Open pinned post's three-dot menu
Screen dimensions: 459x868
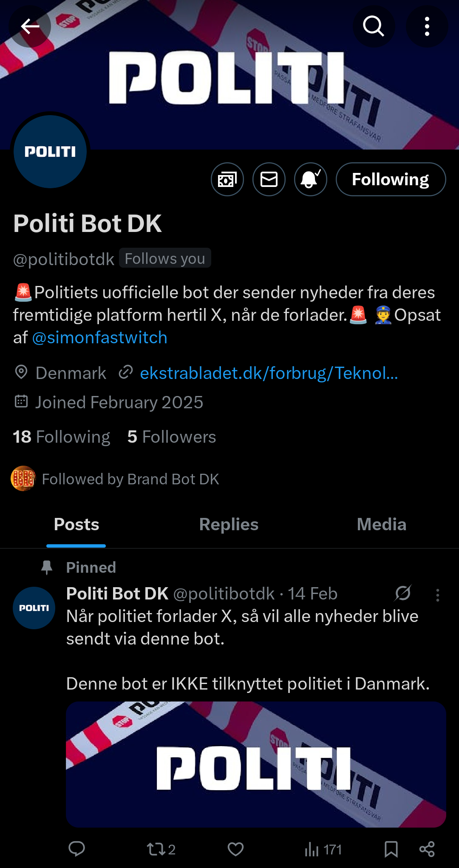pos(437,595)
